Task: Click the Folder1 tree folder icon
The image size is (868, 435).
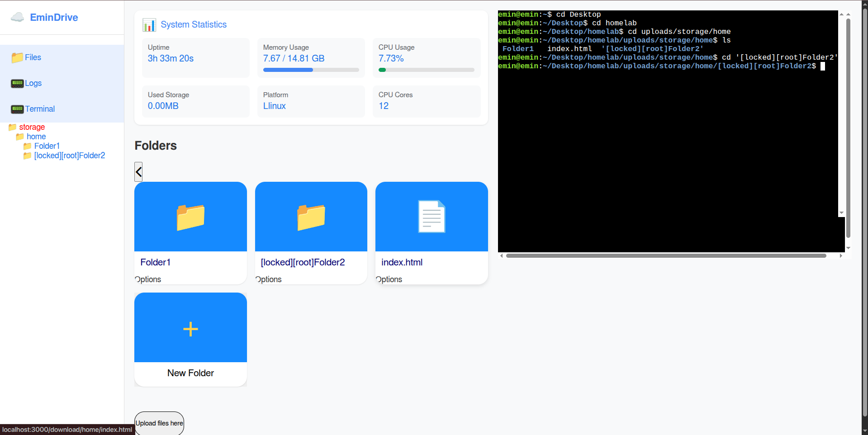Action: 28,146
